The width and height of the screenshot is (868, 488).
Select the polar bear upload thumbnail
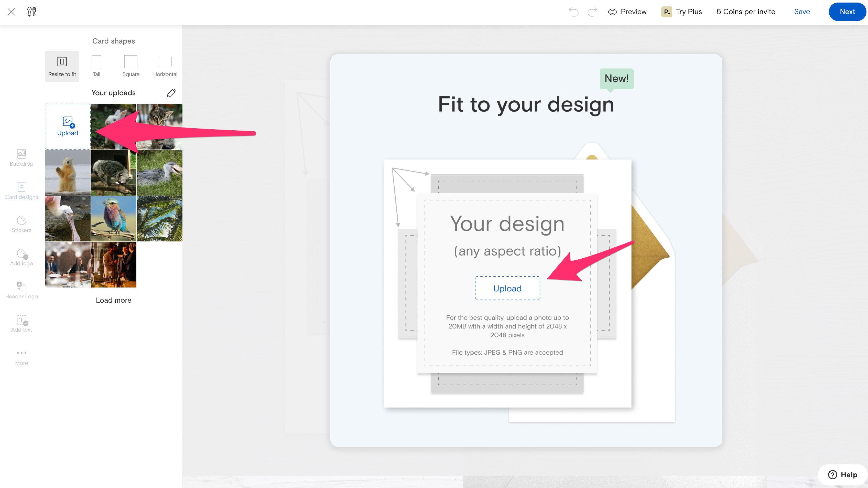tap(67, 173)
